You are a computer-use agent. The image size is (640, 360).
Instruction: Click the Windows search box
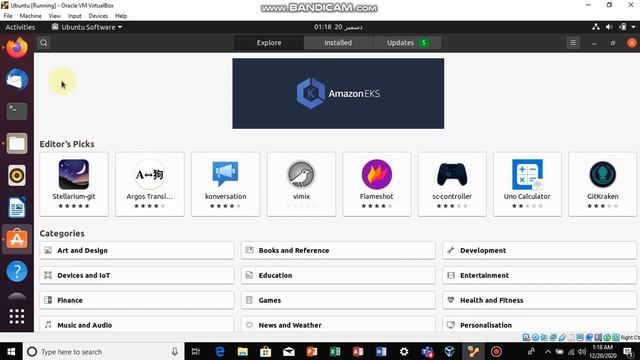104,351
